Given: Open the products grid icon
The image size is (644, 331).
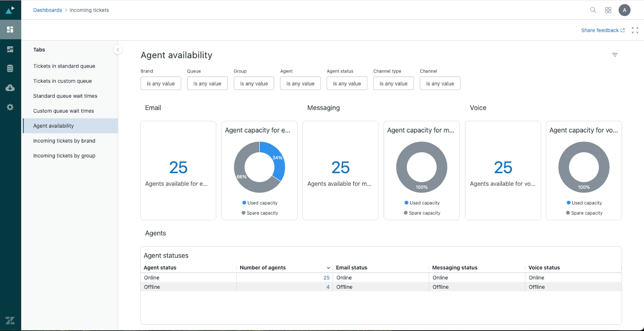Looking at the screenshot, I should click(608, 10).
